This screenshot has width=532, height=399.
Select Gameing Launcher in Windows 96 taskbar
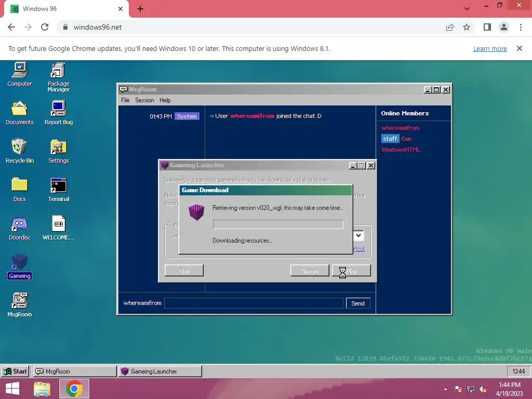(160, 371)
